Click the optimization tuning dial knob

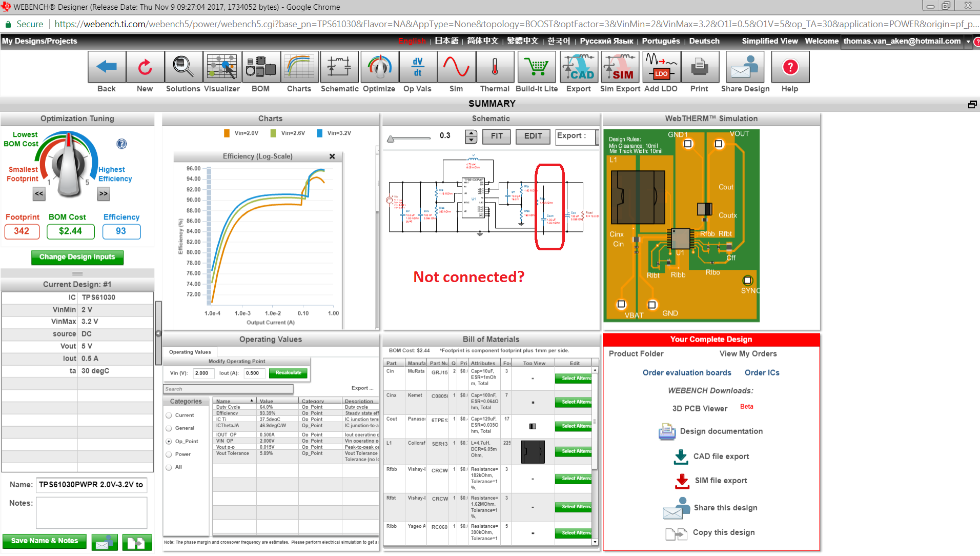tap(69, 165)
